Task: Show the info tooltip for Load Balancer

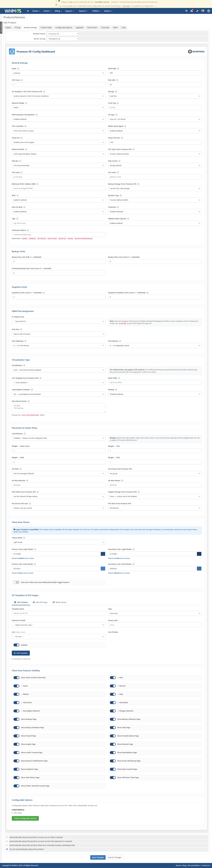Action: point(25,434)
